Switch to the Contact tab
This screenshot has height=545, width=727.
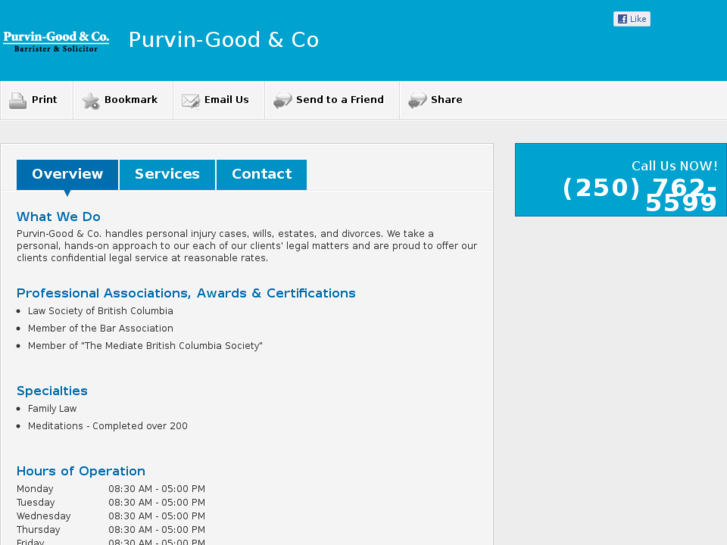261,174
